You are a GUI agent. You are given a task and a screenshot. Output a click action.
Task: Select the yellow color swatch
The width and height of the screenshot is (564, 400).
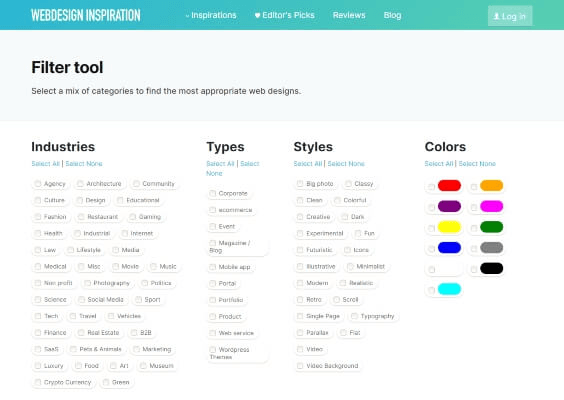[449, 227]
